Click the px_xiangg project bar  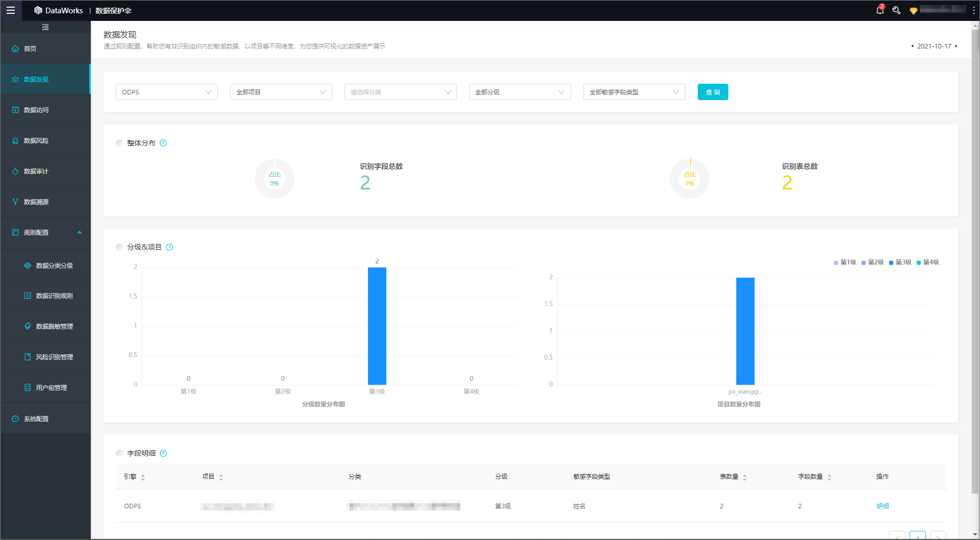pyautogui.click(x=745, y=331)
